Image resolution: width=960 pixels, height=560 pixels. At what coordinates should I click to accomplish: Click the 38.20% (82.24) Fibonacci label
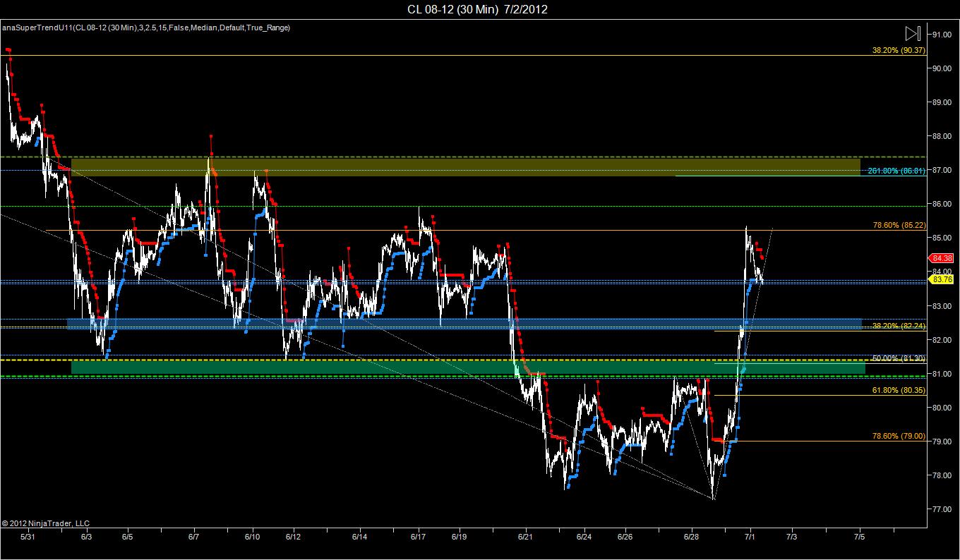[x=899, y=326]
